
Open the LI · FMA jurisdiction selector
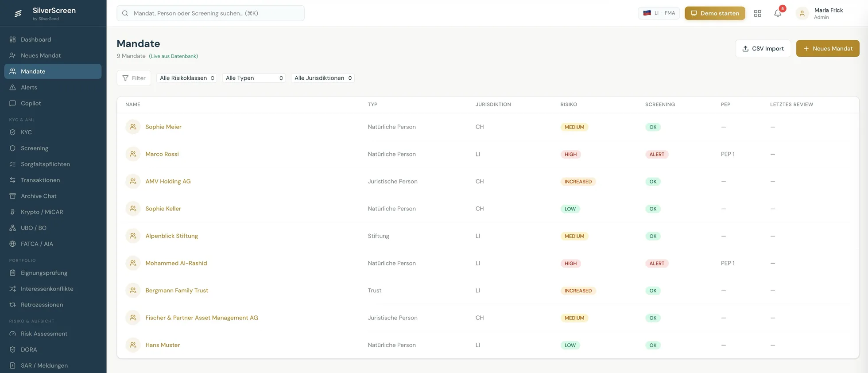pyautogui.click(x=659, y=13)
